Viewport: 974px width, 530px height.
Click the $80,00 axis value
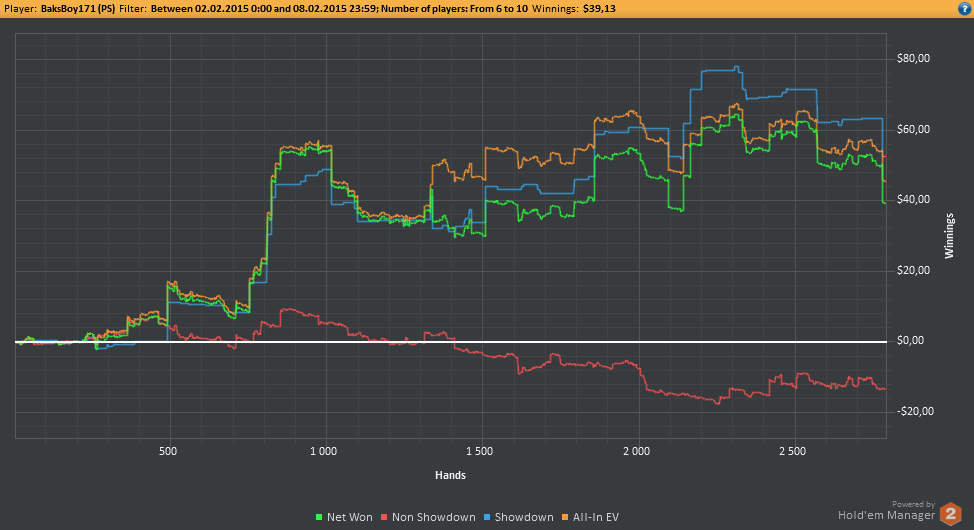pyautogui.click(x=913, y=58)
